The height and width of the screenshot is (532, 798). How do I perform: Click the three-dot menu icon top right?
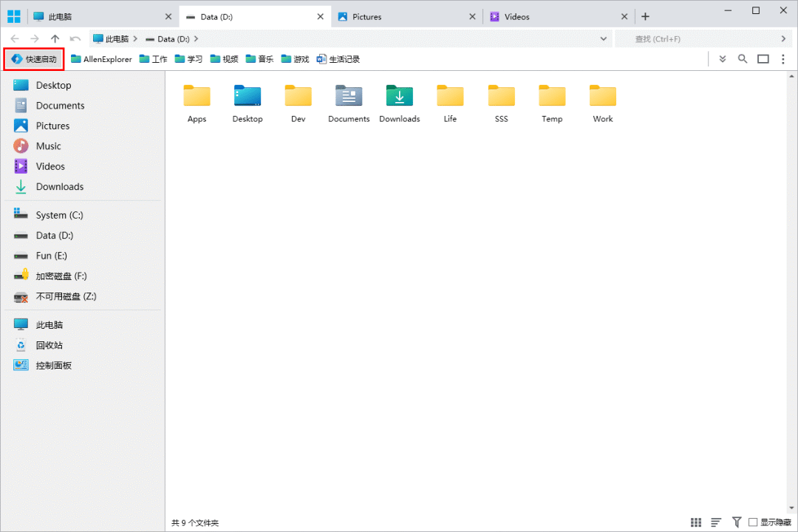[783, 58]
